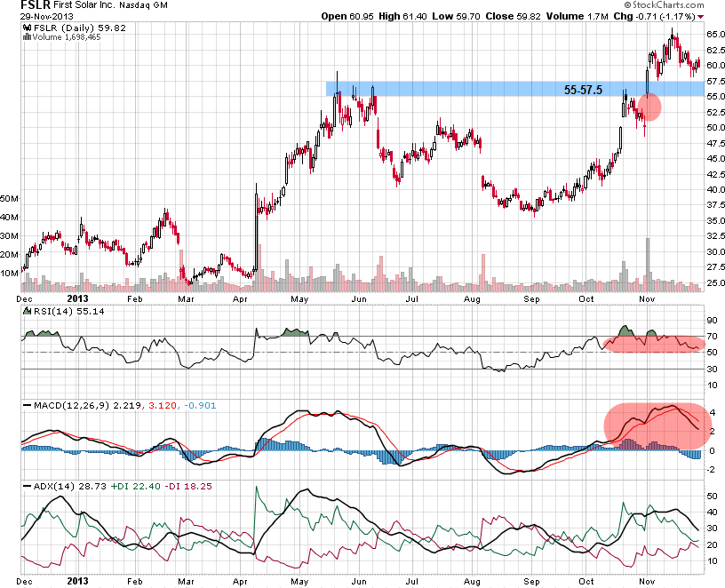Click the 30M volume axis label
The image size is (725, 588).
coord(9,235)
